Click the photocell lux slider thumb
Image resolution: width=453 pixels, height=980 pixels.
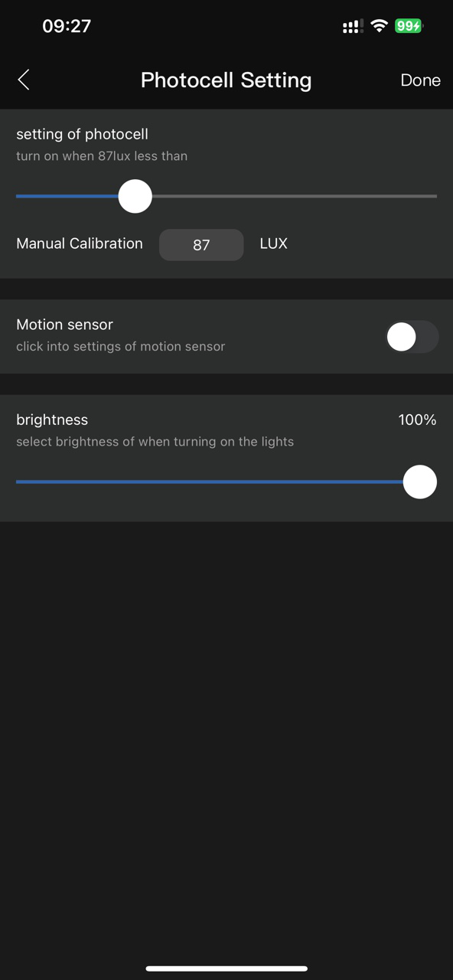[x=135, y=196]
